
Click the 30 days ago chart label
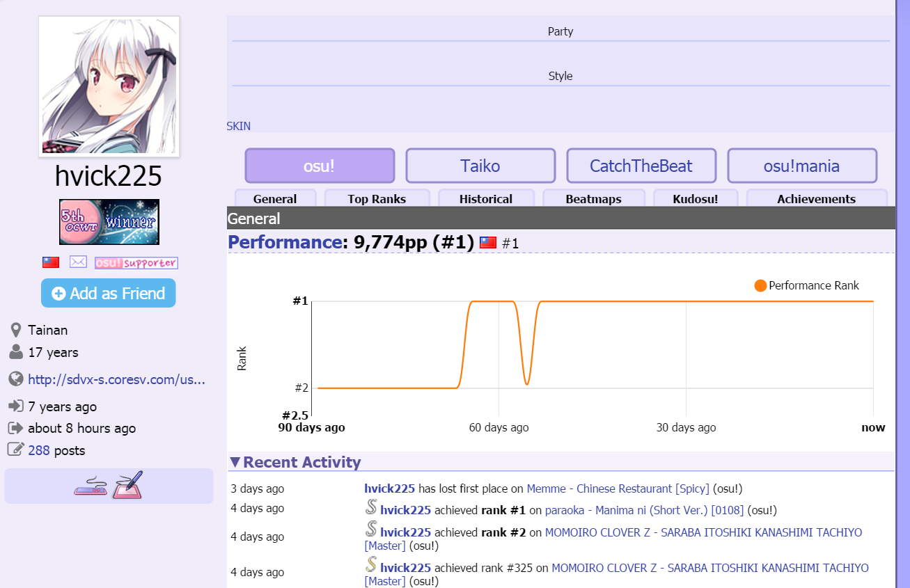[686, 427]
